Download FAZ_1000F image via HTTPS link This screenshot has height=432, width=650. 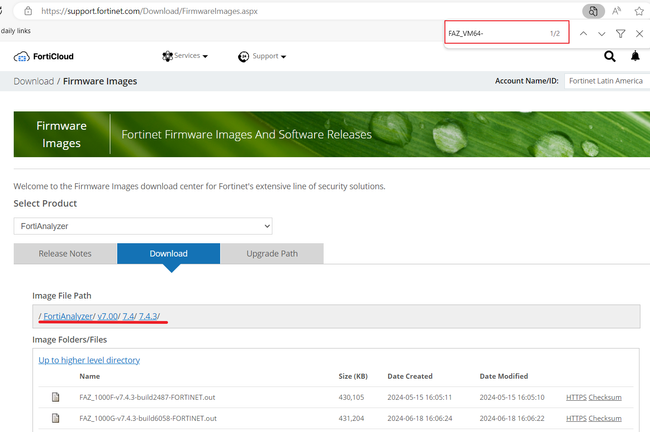pos(576,397)
